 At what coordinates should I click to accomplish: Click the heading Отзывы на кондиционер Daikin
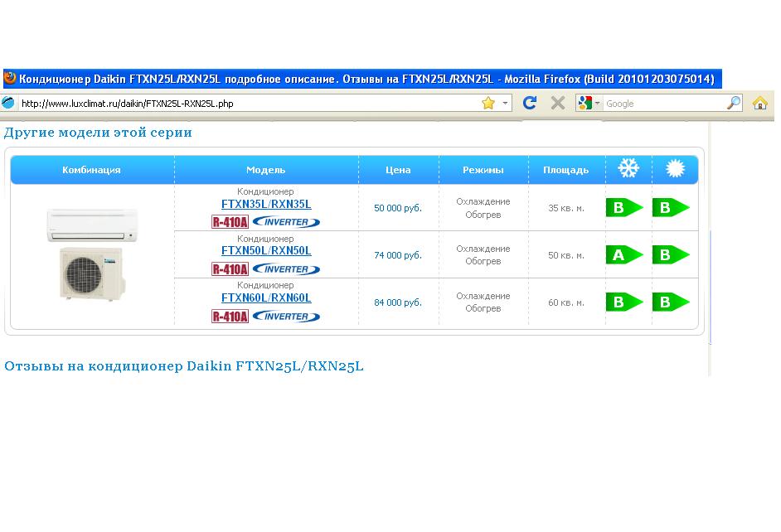click(184, 366)
